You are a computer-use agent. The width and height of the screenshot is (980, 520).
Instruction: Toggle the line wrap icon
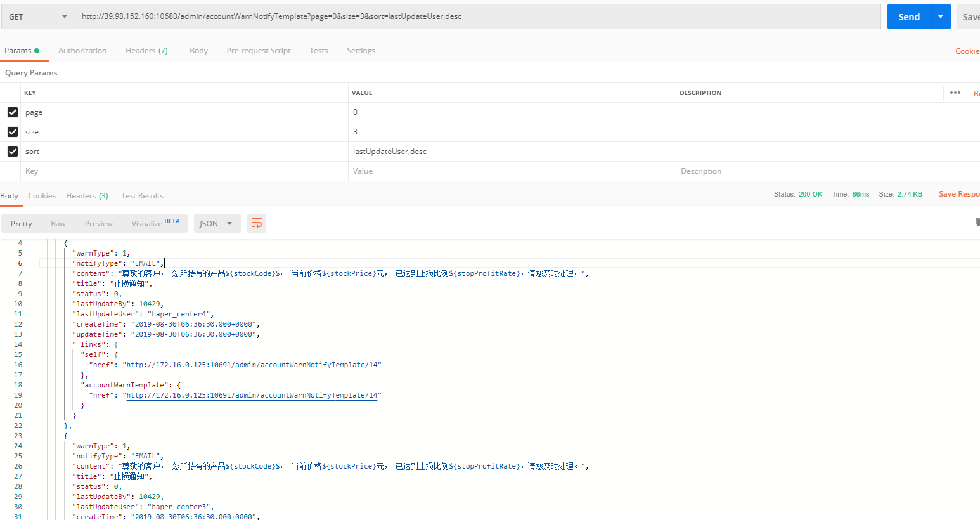pyautogui.click(x=257, y=223)
